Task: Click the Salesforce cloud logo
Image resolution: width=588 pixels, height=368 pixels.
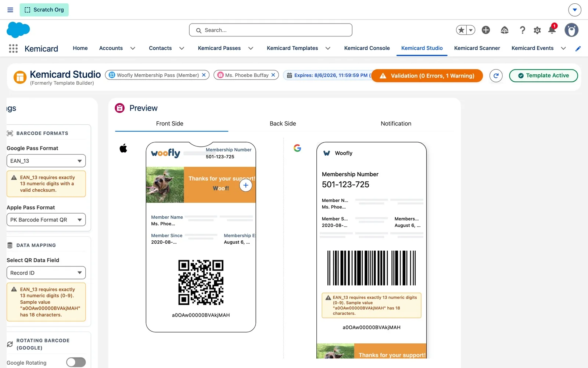Action: click(x=18, y=30)
